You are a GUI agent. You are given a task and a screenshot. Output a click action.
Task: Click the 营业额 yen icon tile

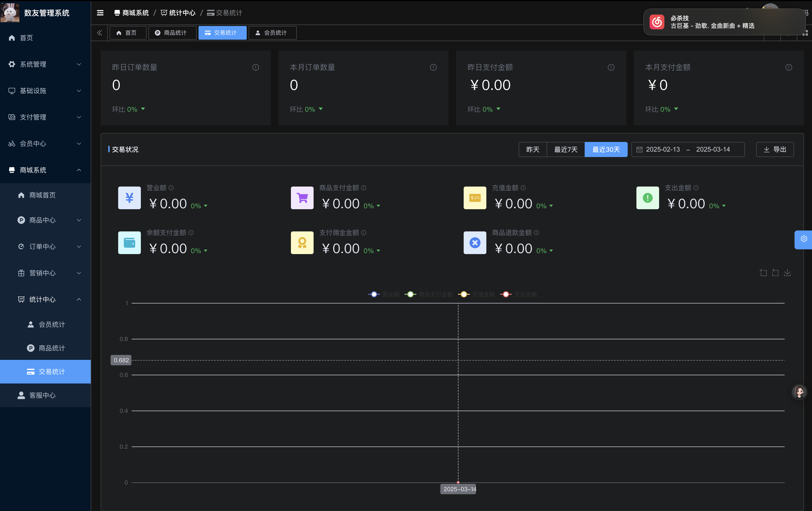[130, 198]
